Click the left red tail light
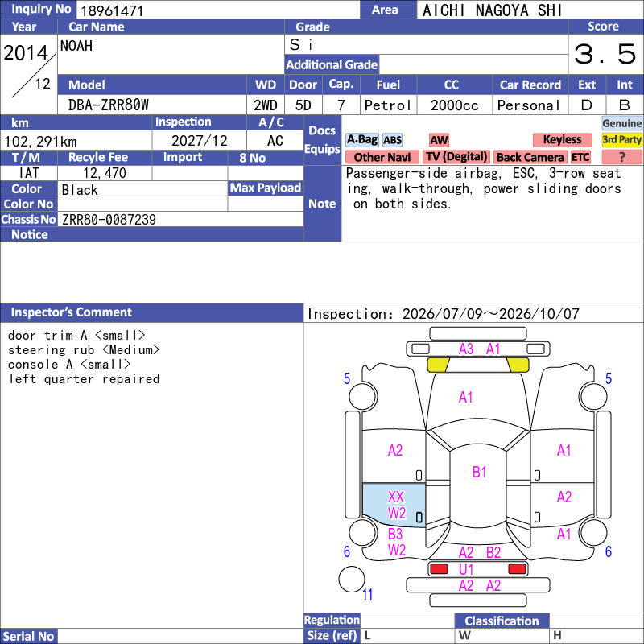Image resolution: width=644 pixels, height=644 pixels. coord(439,569)
